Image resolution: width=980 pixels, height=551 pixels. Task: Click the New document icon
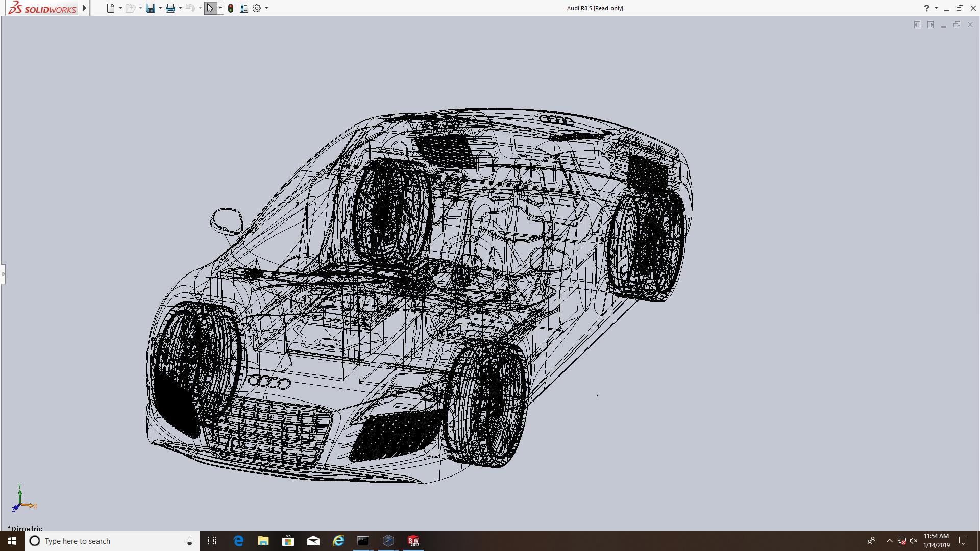point(110,8)
